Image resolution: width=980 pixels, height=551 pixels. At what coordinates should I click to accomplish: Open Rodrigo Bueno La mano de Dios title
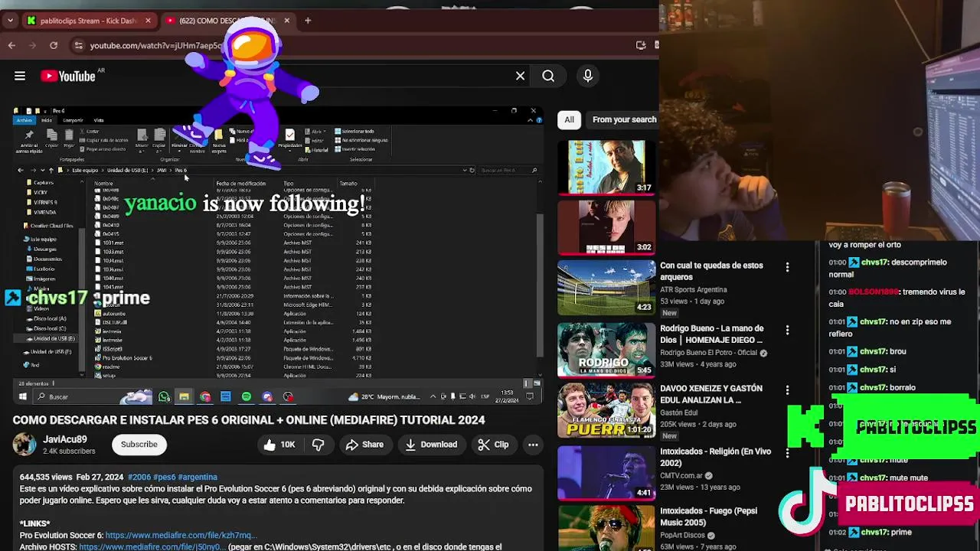click(x=711, y=334)
